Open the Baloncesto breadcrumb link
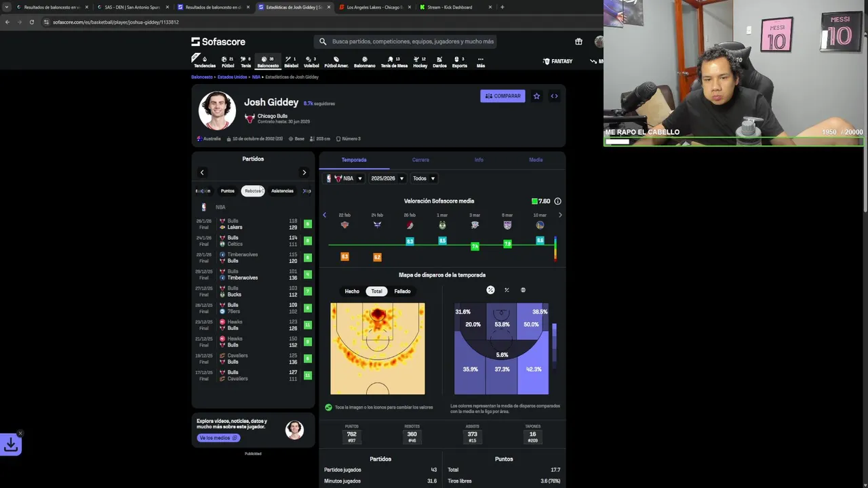Image resolution: width=868 pixels, height=488 pixels. click(201, 77)
